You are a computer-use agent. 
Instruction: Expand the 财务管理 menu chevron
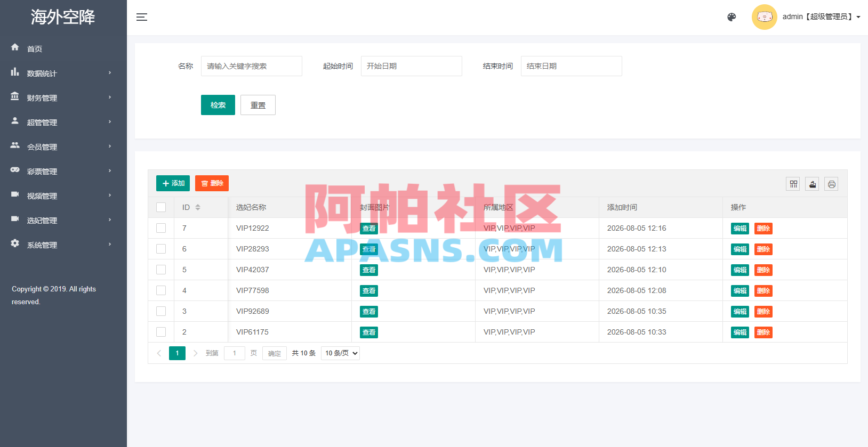110,97
